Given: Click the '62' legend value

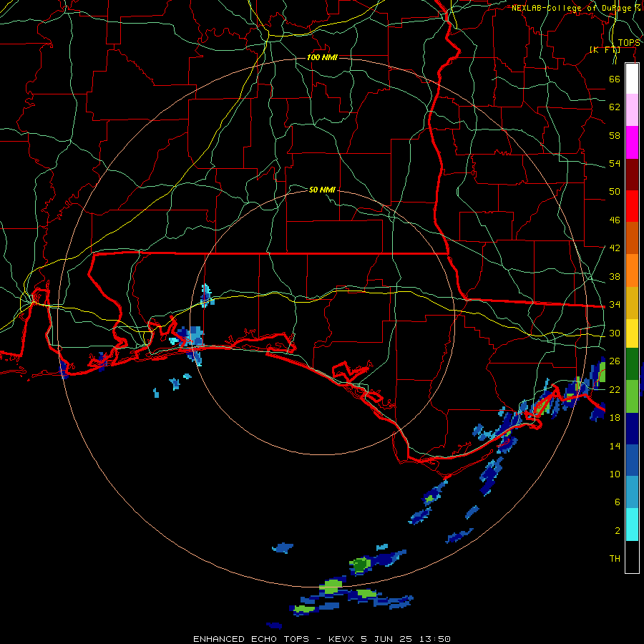Looking at the screenshot, I should point(615,107).
